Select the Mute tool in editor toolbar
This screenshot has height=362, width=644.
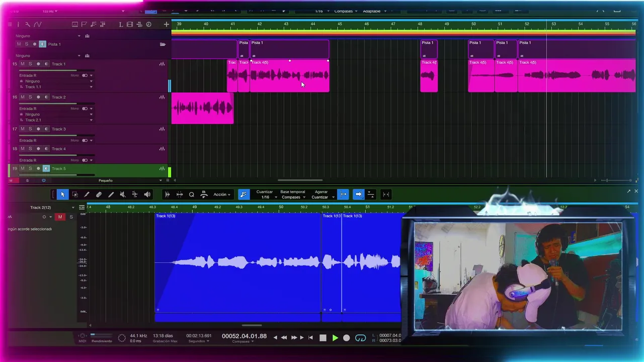[123, 195]
